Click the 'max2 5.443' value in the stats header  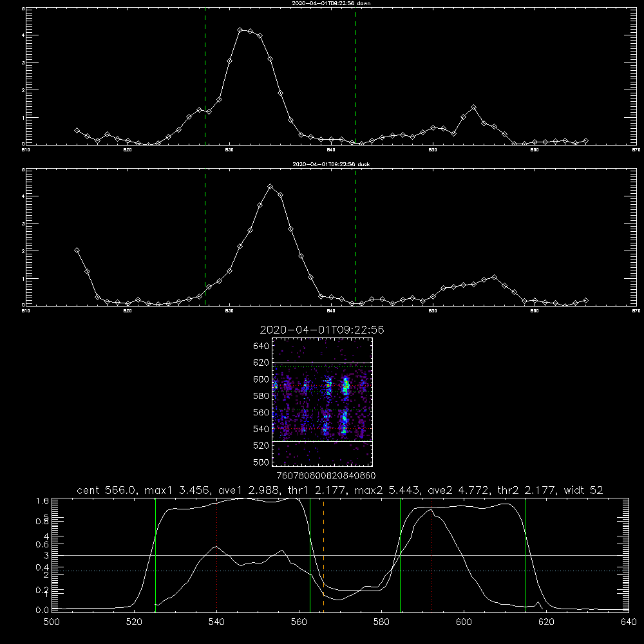387,490
